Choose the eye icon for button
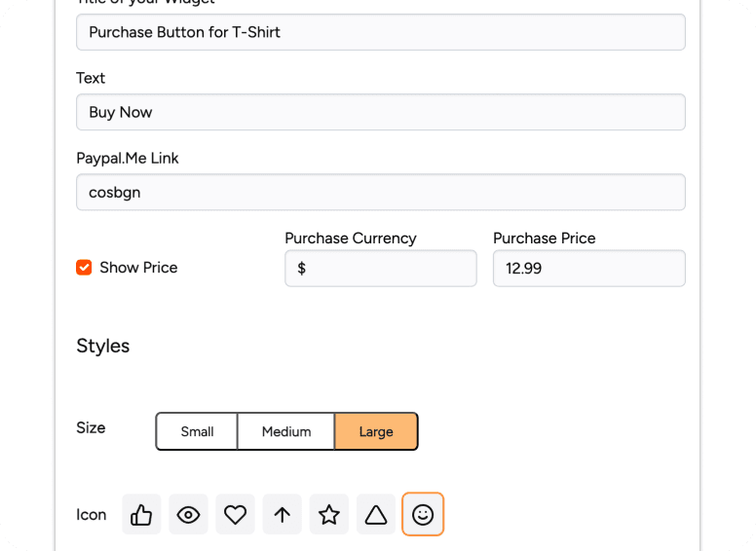This screenshot has width=756, height=551. 188,515
